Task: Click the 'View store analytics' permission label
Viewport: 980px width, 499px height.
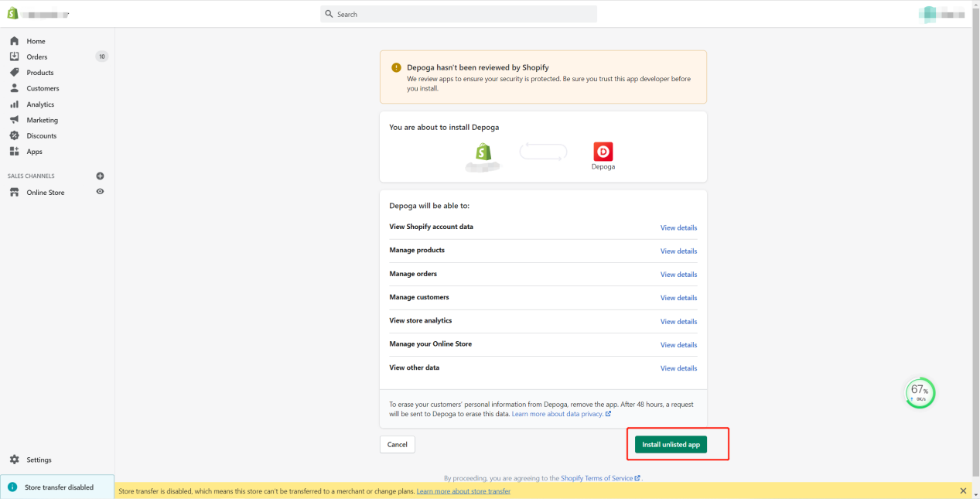Action: pyautogui.click(x=421, y=320)
